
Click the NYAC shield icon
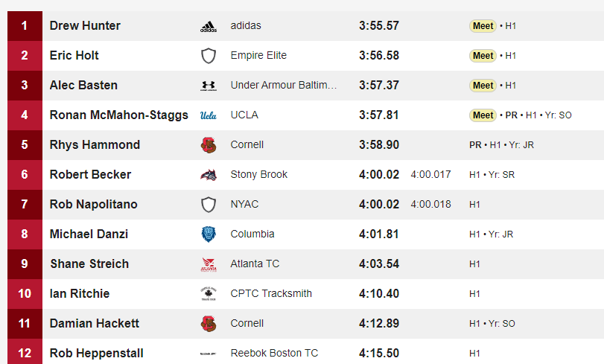click(x=209, y=205)
